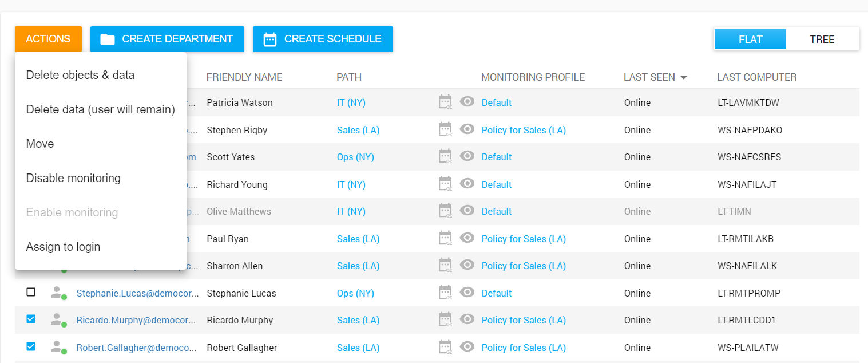The image size is (868, 363).
Task: Uncheck the Robert Gallagher row checkbox
Action: tap(31, 346)
